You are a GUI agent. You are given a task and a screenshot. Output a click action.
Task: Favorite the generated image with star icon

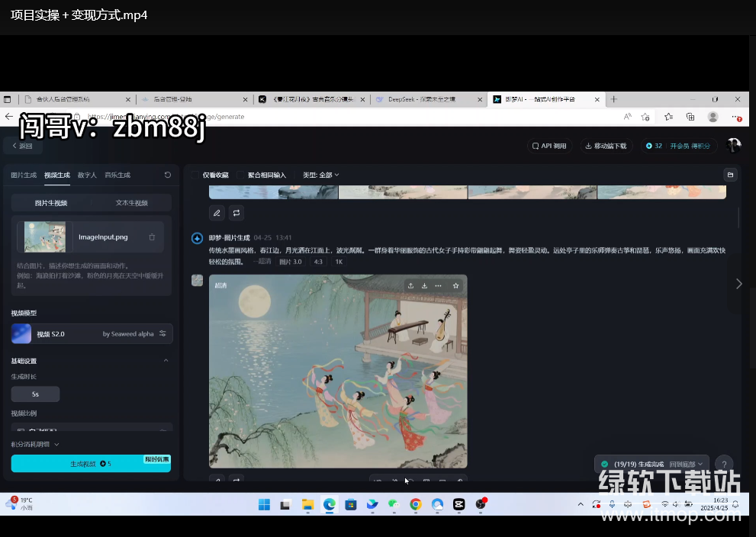point(455,285)
